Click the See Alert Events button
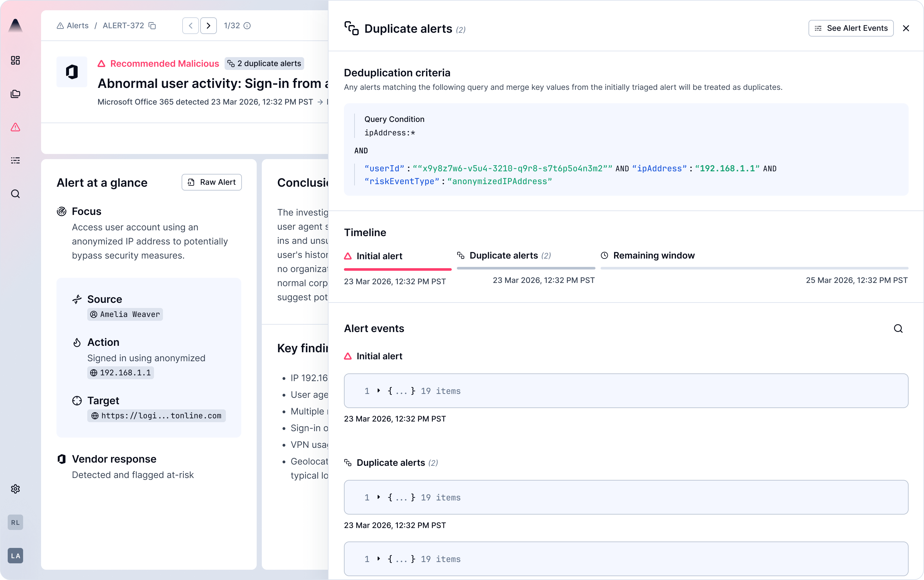The width and height of the screenshot is (924, 580). [851, 28]
